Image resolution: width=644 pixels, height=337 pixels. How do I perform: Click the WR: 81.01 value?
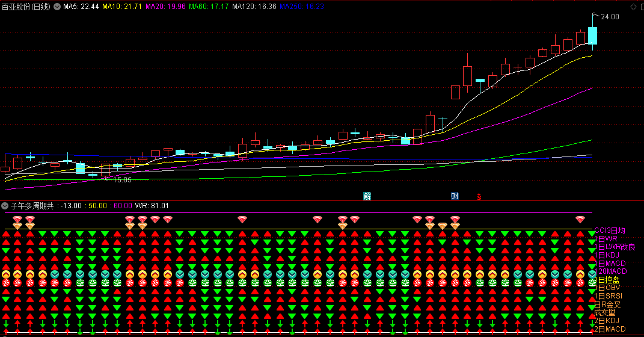click(x=152, y=205)
